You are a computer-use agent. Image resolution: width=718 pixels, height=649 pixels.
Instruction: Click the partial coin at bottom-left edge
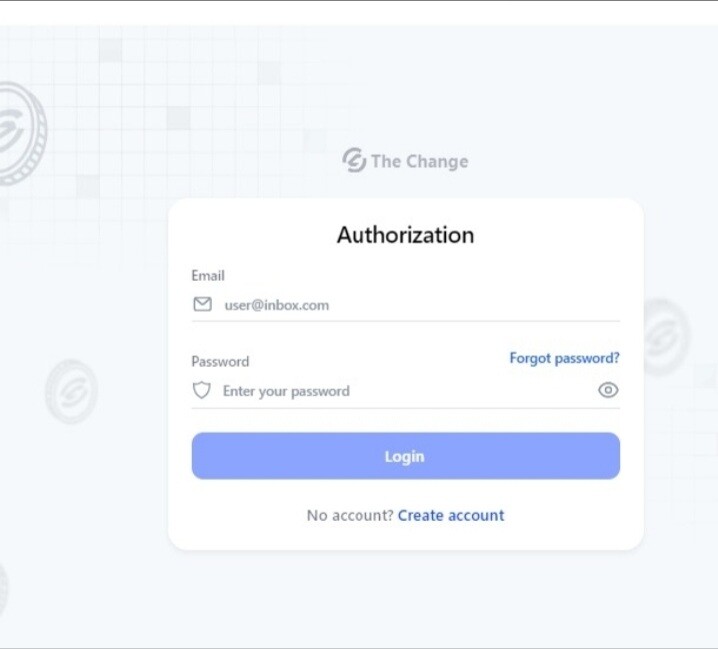tap(4, 589)
